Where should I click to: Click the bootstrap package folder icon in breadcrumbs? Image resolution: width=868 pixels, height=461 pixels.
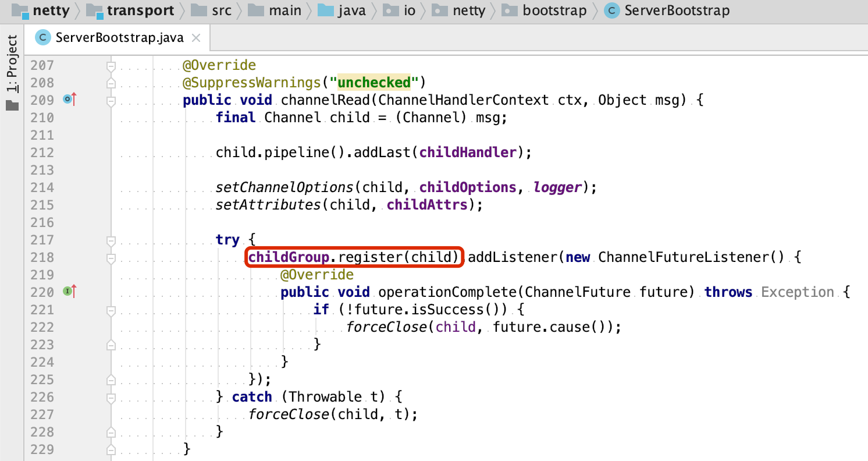(510, 10)
